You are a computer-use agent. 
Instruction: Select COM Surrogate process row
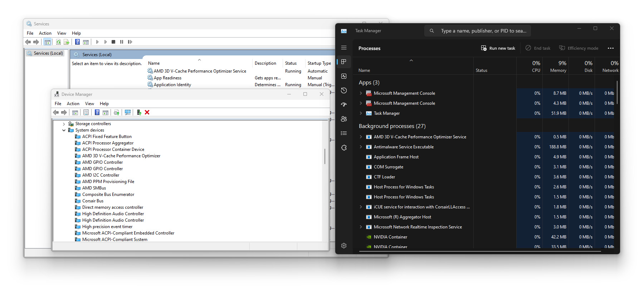click(x=486, y=167)
